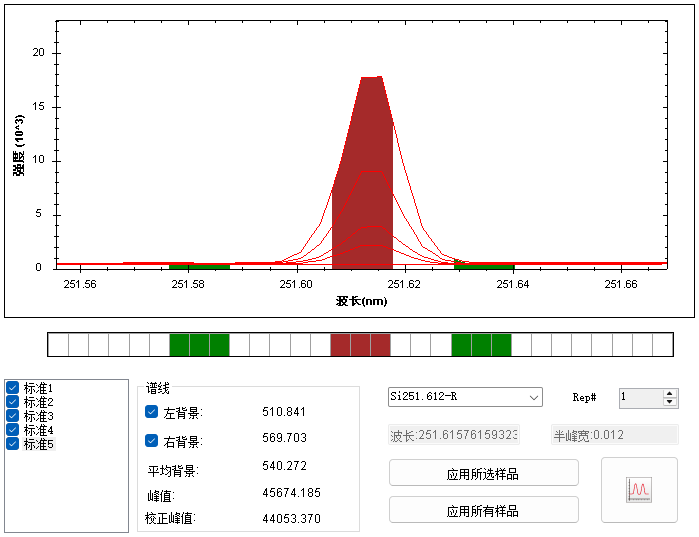
Task: Click the 波长(nm) axis title
Action: click(362, 301)
